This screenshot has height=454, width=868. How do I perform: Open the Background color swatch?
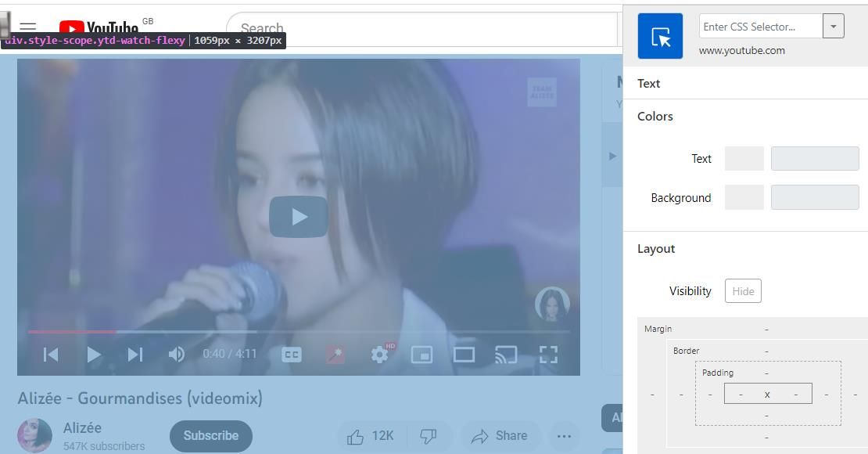tap(744, 197)
